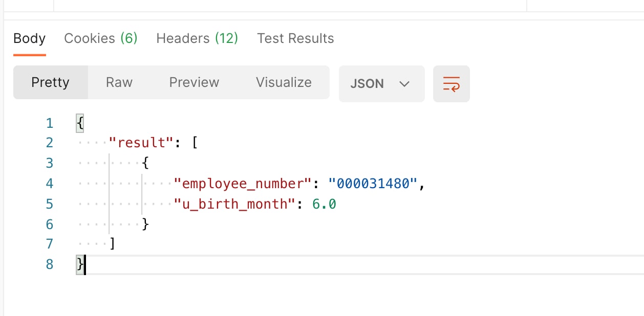Click line number 1 in gutter
The width and height of the screenshot is (644, 316).
pos(50,123)
